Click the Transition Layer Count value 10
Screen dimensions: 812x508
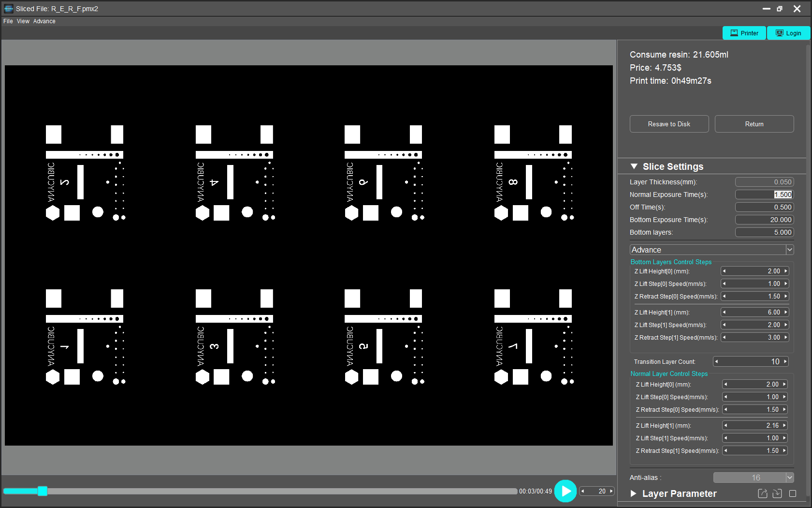[x=775, y=361]
